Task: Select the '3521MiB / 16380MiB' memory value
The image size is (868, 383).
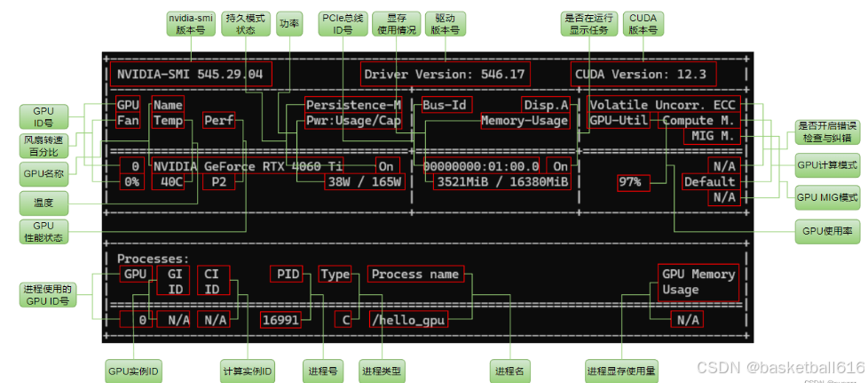Action: coord(501,182)
